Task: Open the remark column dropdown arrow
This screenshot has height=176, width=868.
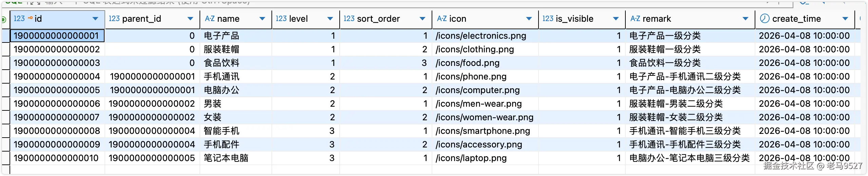Action: pos(746,19)
